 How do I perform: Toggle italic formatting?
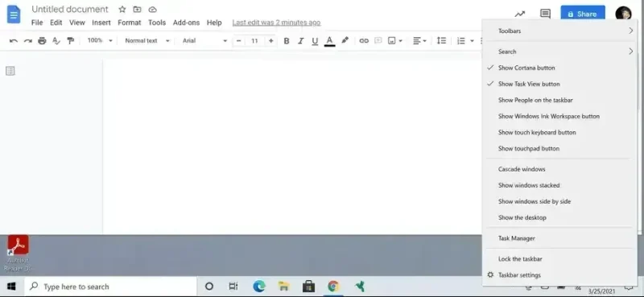pos(300,41)
